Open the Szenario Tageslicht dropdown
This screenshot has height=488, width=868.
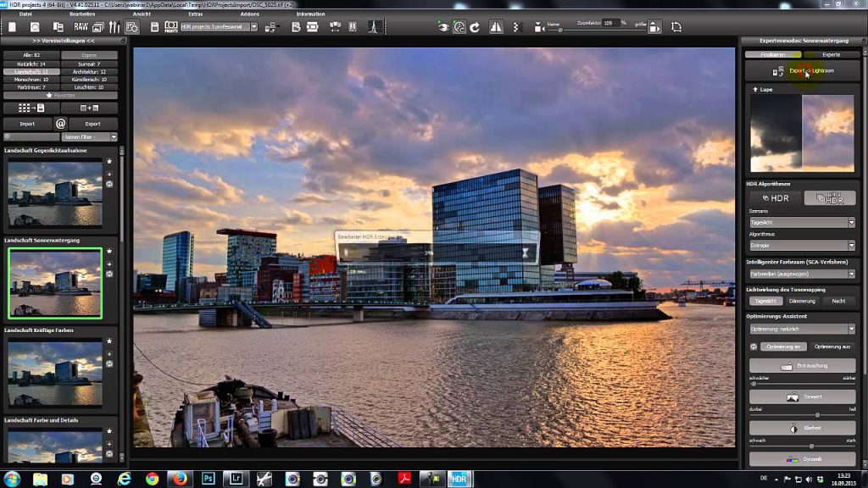tap(800, 223)
